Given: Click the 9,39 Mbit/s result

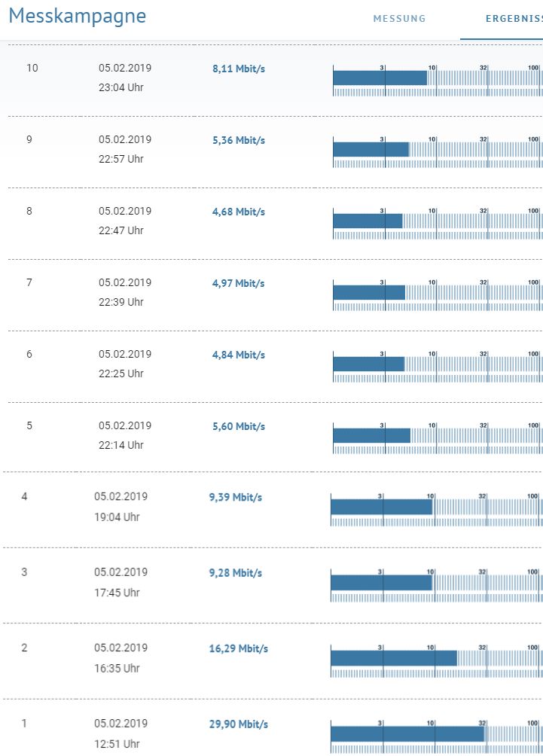Looking at the screenshot, I should point(236,497).
